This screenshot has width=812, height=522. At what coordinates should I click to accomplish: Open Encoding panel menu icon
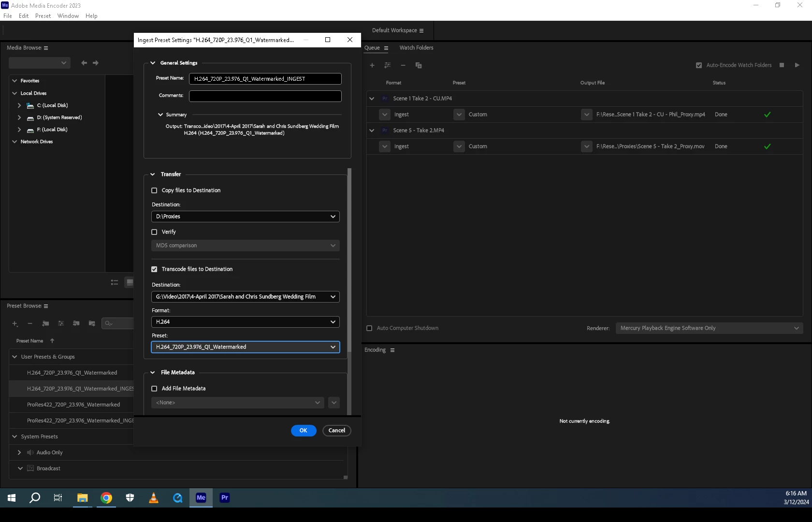[392, 350]
